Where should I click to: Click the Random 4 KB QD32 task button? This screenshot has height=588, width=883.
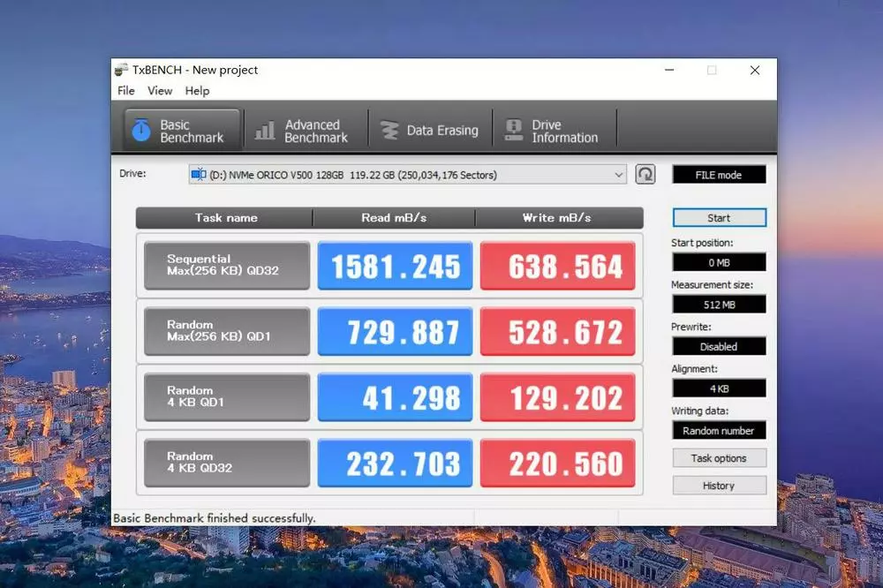(x=227, y=463)
